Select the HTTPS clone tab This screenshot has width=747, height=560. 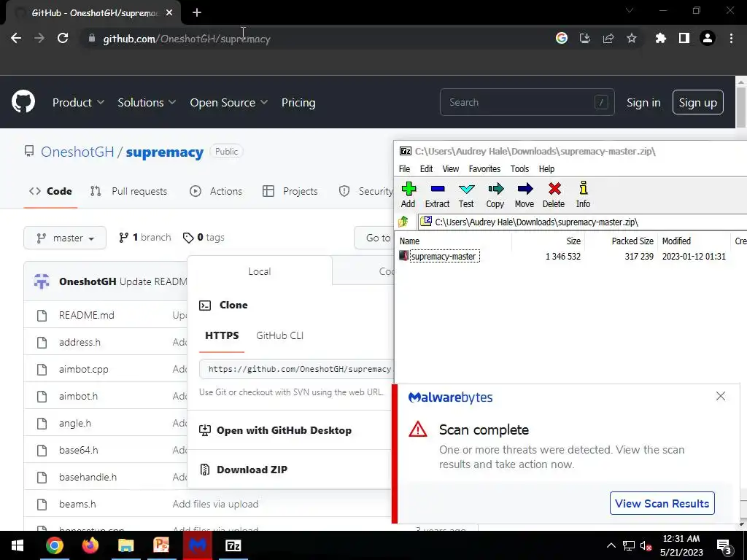(222, 335)
